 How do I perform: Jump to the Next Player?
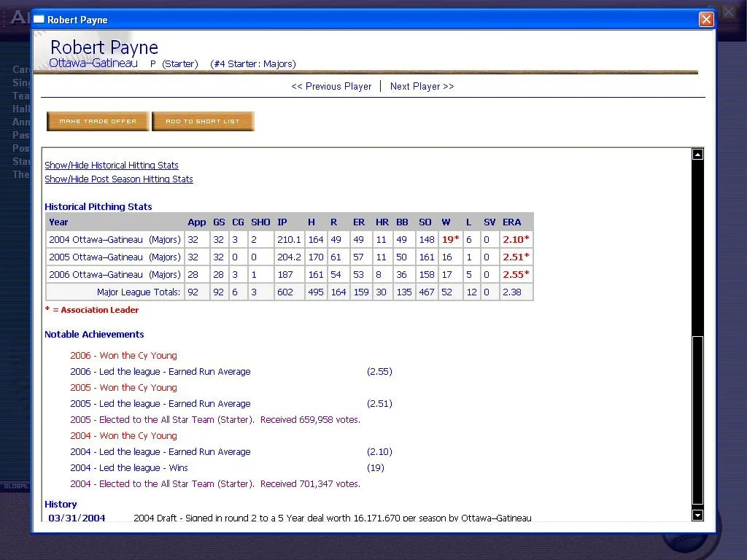click(x=422, y=86)
